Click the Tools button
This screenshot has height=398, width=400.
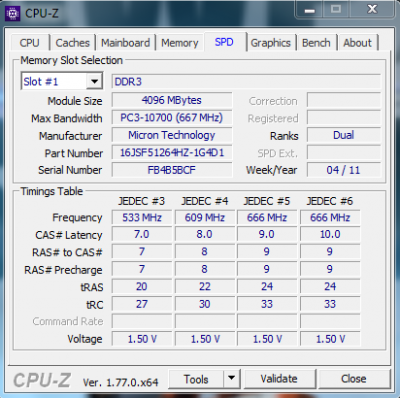196,379
